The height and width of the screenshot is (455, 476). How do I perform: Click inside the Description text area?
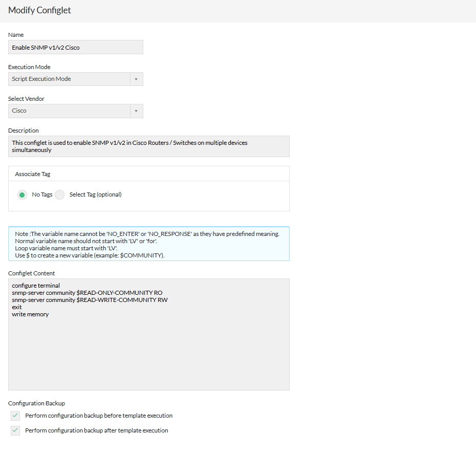pyautogui.click(x=148, y=146)
